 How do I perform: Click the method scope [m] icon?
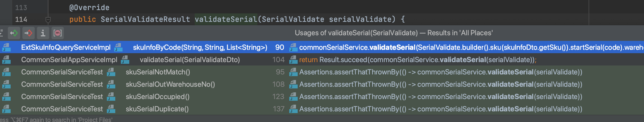58,33
